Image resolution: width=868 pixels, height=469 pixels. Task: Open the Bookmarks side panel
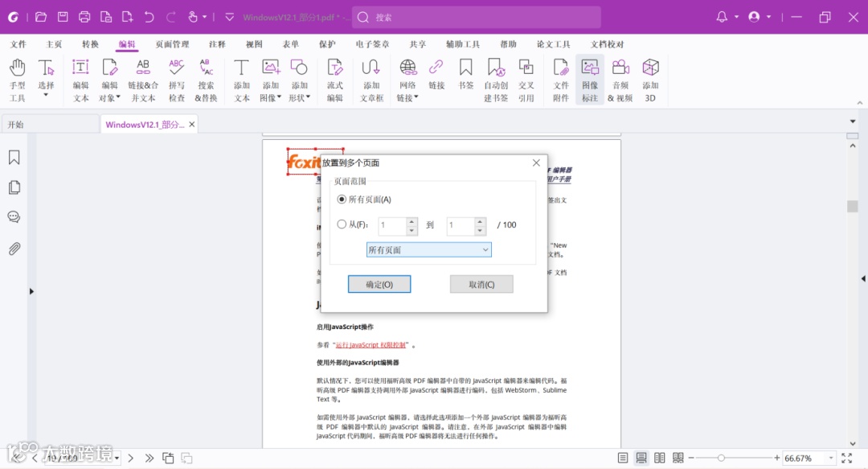[x=14, y=158]
